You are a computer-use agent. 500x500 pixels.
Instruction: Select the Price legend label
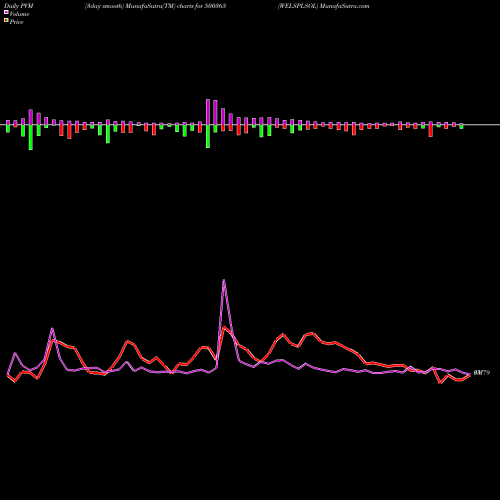coord(16,22)
